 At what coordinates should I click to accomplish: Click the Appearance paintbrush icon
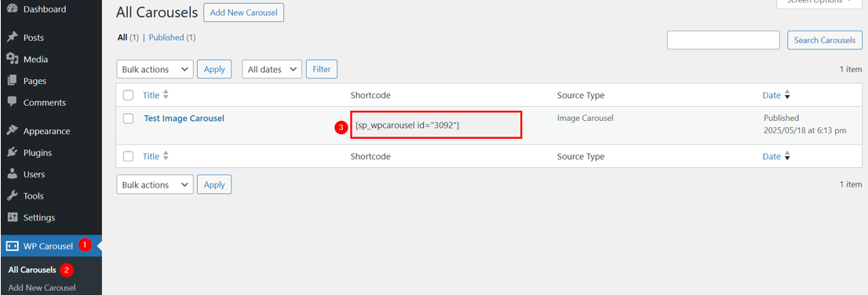point(13,131)
